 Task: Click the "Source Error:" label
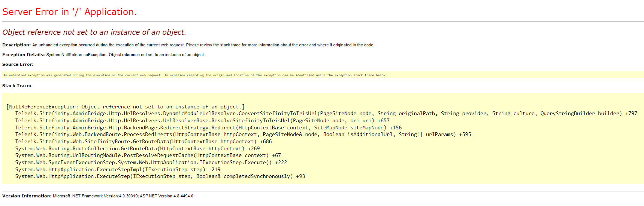(18, 64)
